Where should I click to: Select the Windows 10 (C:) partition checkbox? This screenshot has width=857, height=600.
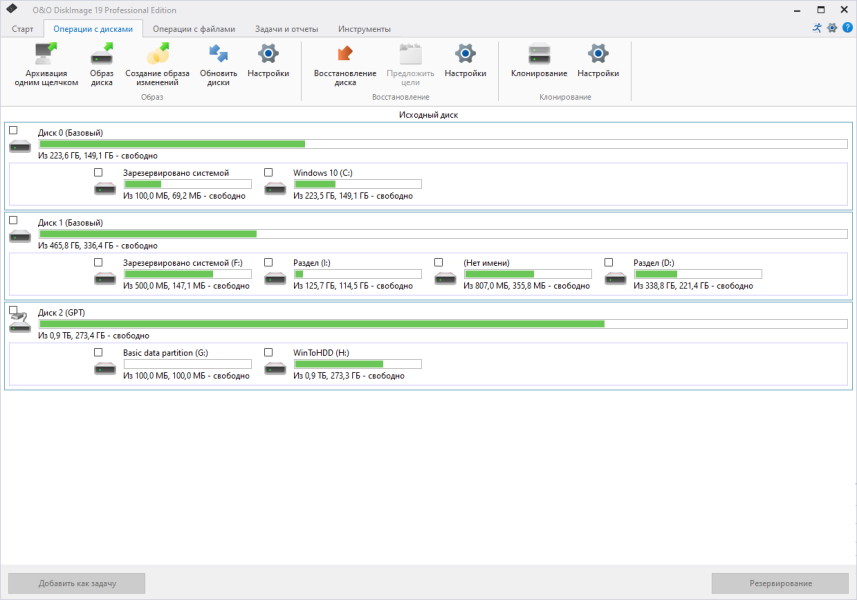point(268,172)
